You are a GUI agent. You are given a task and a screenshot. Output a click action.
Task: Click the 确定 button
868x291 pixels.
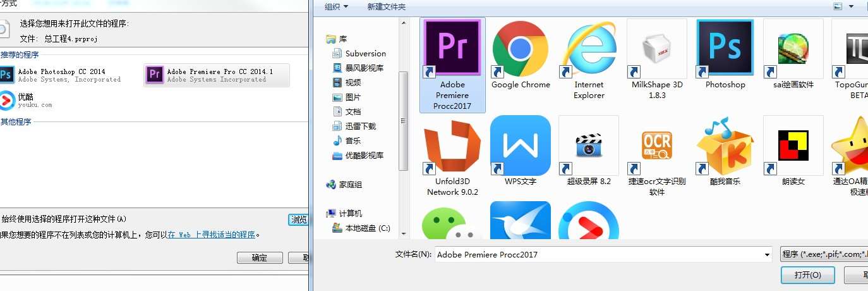click(x=260, y=258)
